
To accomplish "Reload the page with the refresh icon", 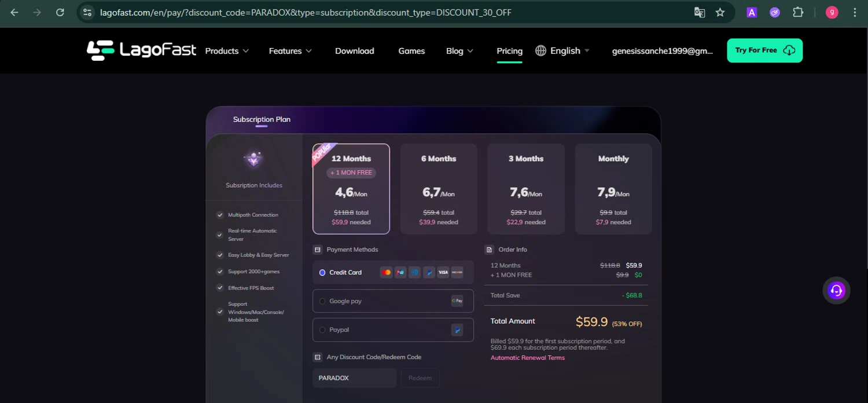I will pos(60,12).
